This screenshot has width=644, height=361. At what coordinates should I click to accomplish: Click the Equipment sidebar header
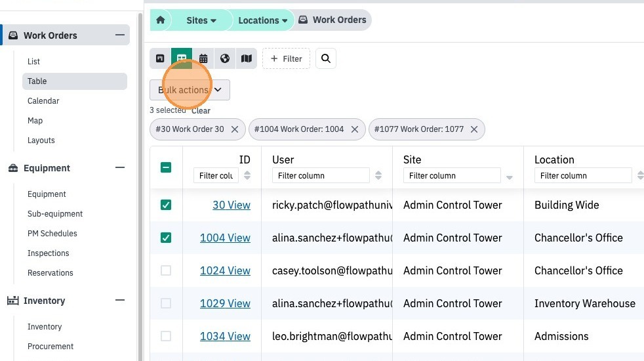[47, 168]
